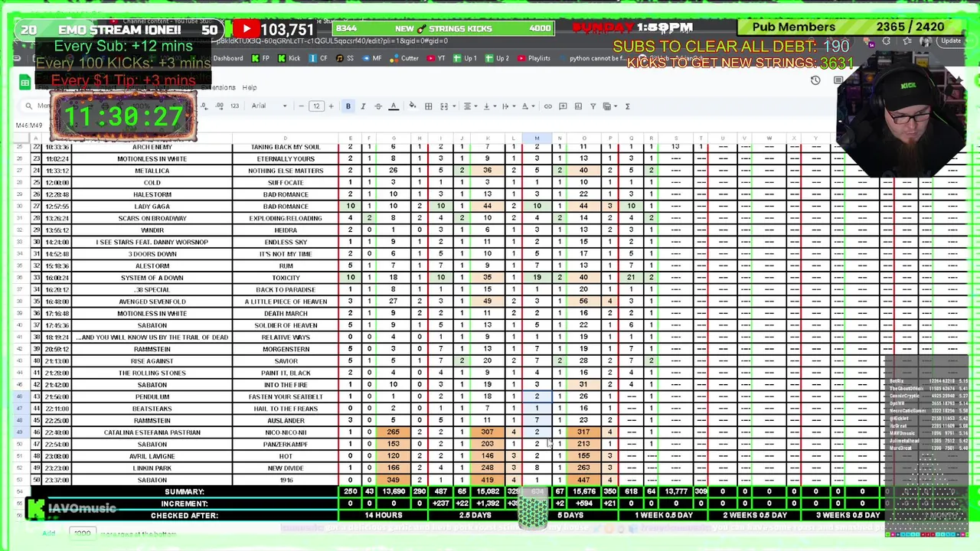Image resolution: width=980 pixels, height=551 pixels.
Task: Select the BACK TO PARADISE cell
Action: point(286,289)
